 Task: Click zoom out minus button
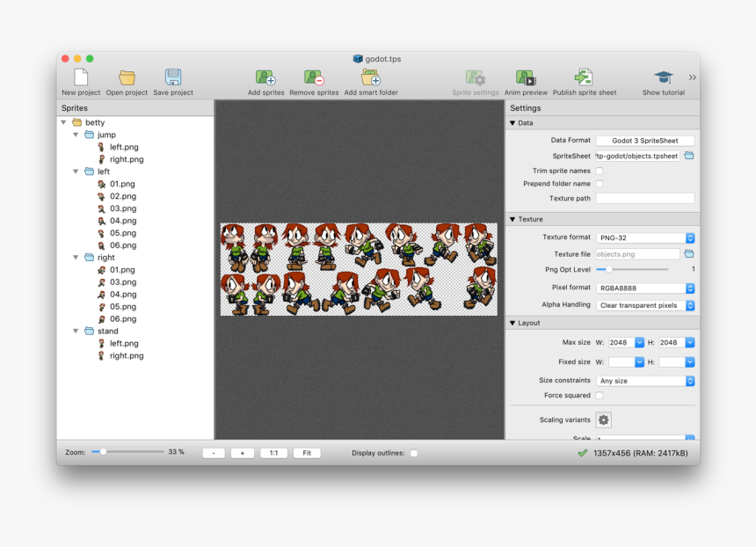[214, 453]
